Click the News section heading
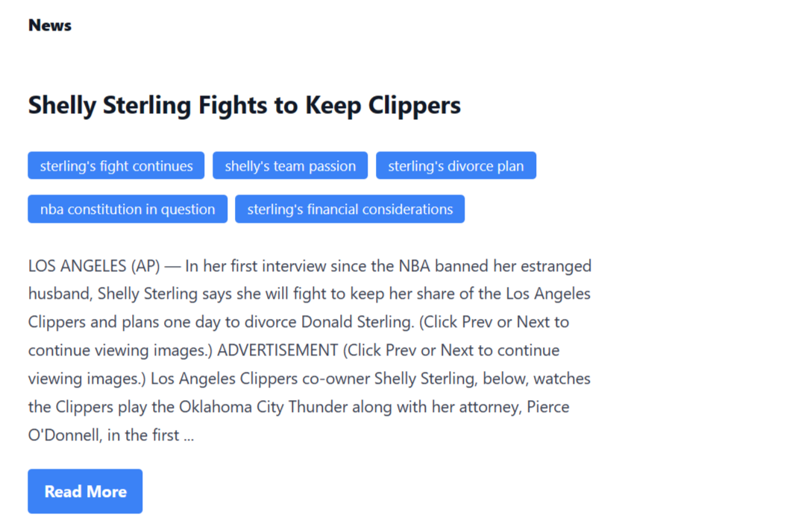Screen dimensions: 798x532 tap(50, 25)
